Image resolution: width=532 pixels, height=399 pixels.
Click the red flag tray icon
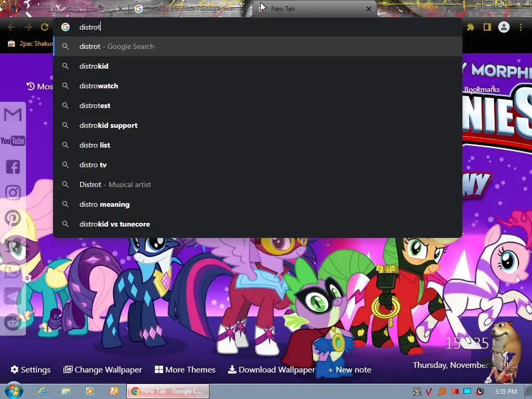tap(455, 392)
